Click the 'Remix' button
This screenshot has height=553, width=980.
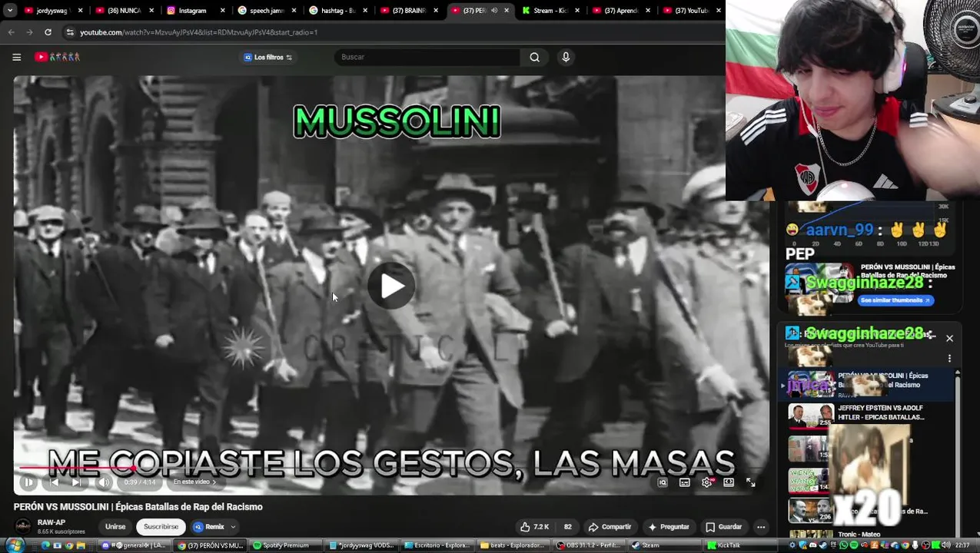pos(209,527)
